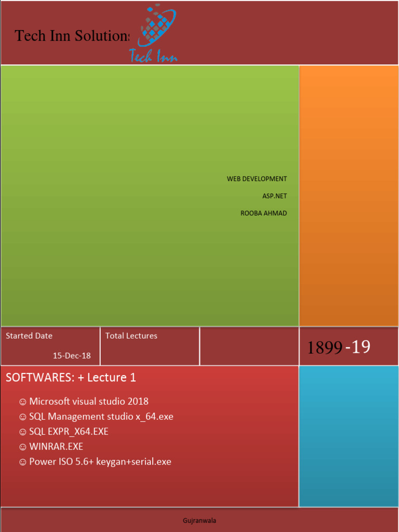Viewport: 399px width, 532px height.
Task: Click 'Microsoft visual studio 2018' list item
Action: click(89, 402)
